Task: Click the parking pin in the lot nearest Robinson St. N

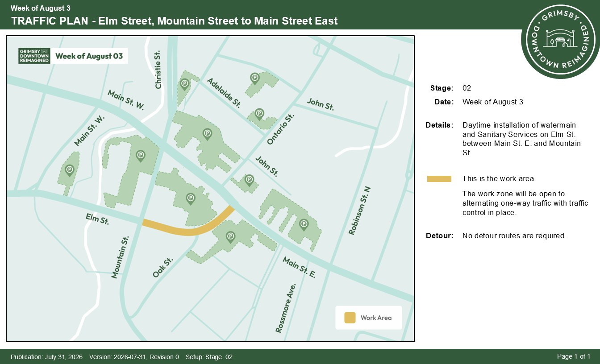Action: (x=304, y=224)
